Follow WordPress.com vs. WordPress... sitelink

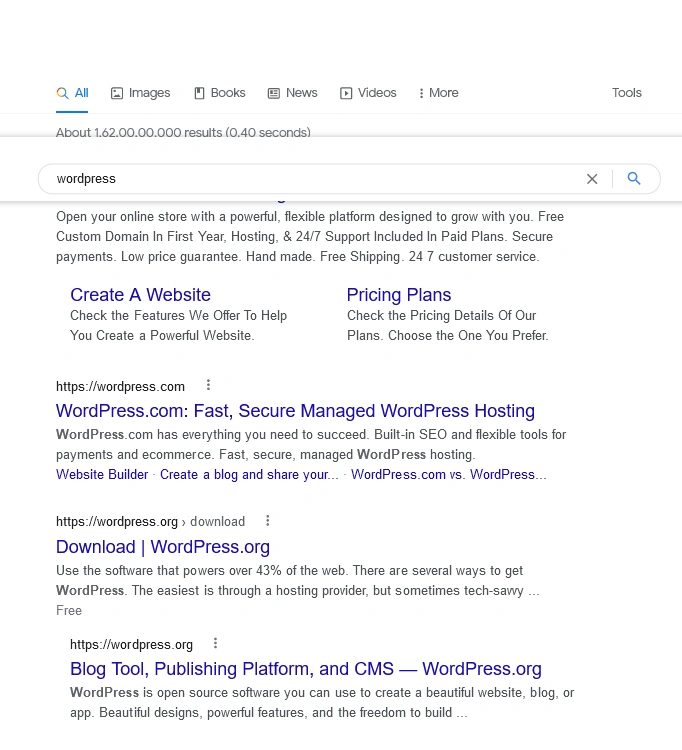pyautogui.click(x=448, y=474)
